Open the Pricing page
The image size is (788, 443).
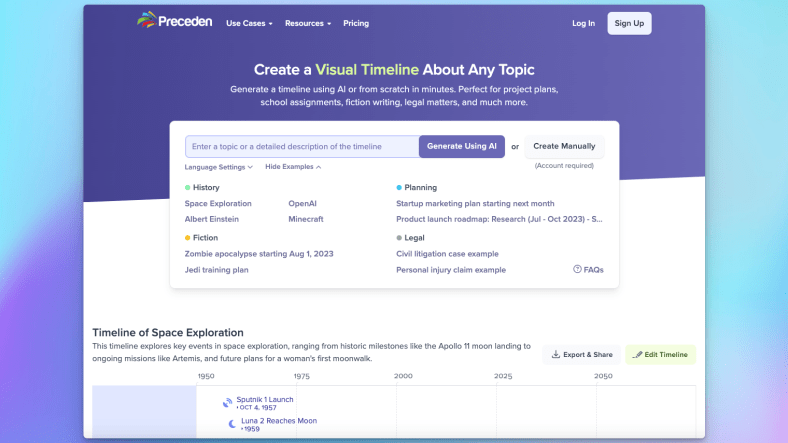pyautogui.click(x=355, y=23)
